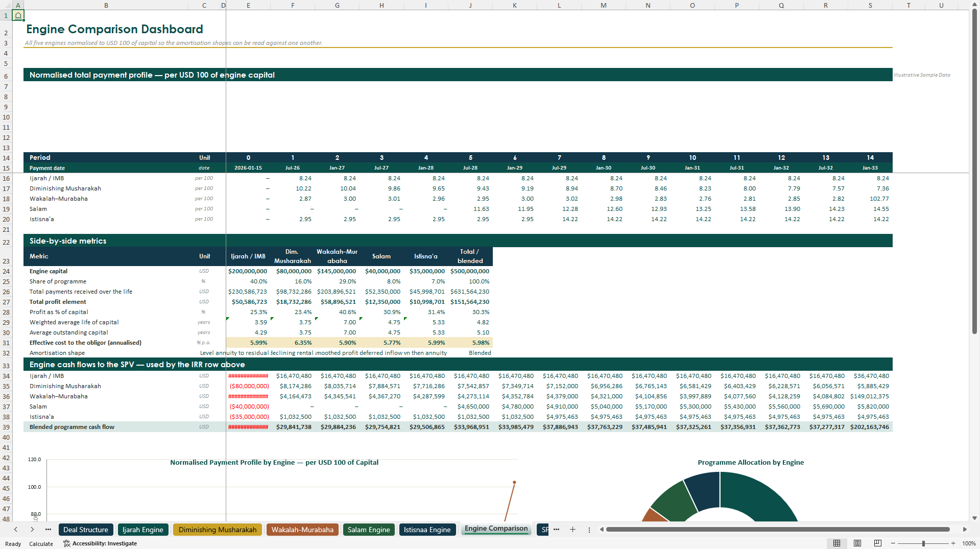Select blended effective cost 5.98% cell
Screen dimensions: 980x549
point(470,343)
